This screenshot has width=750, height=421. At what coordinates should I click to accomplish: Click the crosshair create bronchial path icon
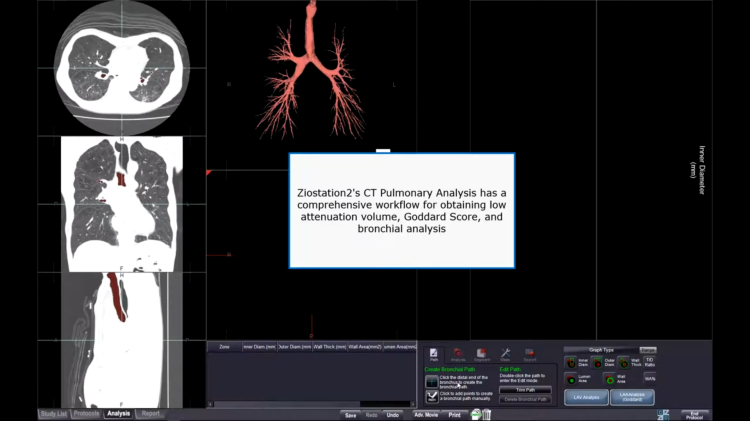pos(431,382)
